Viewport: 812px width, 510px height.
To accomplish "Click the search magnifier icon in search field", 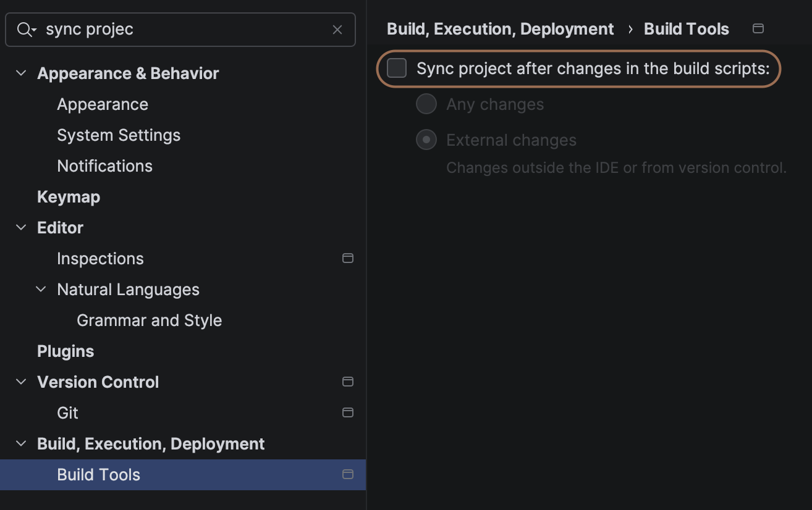I will click(x=25, y=30).
